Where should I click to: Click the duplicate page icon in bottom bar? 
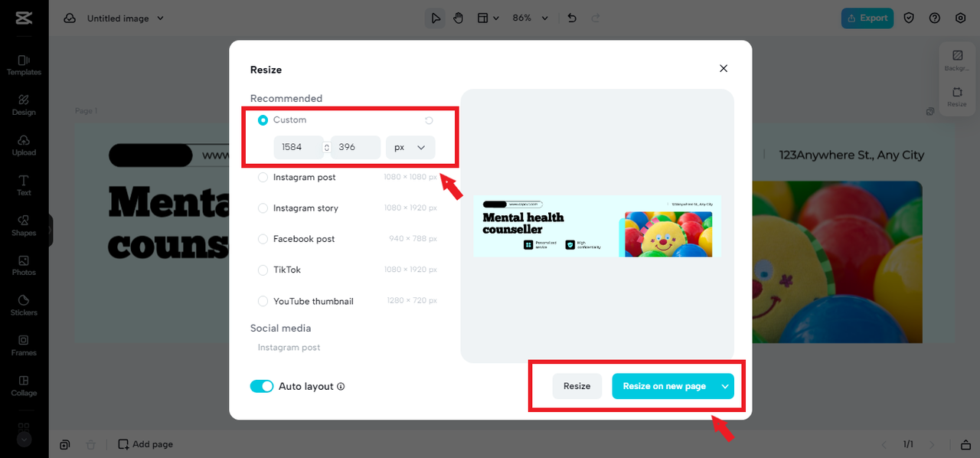click(x=65, y=444)
